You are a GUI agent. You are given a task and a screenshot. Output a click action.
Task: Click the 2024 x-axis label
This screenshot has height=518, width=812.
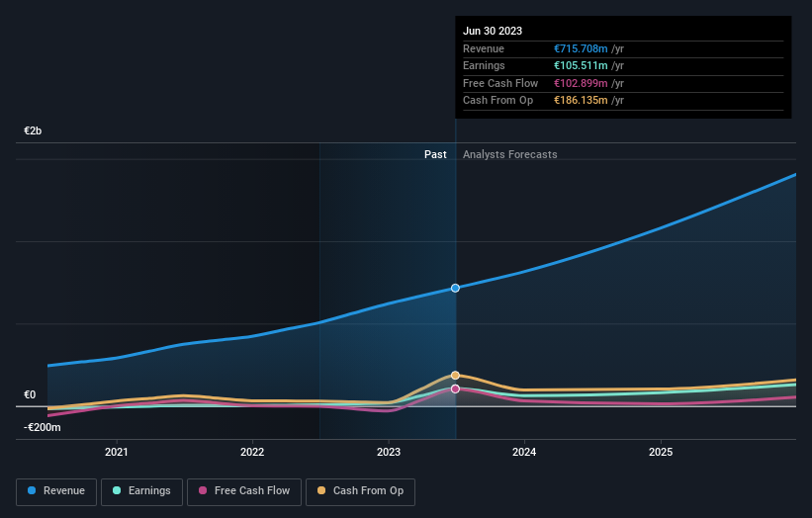click(x=524, y=452)
